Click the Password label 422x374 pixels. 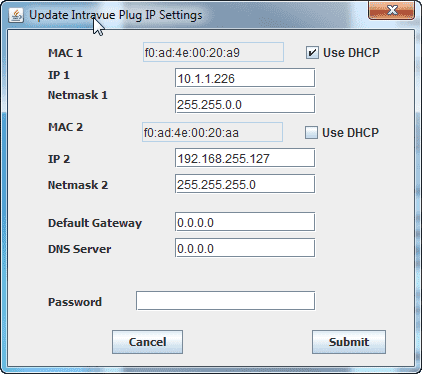coord(75,302)
